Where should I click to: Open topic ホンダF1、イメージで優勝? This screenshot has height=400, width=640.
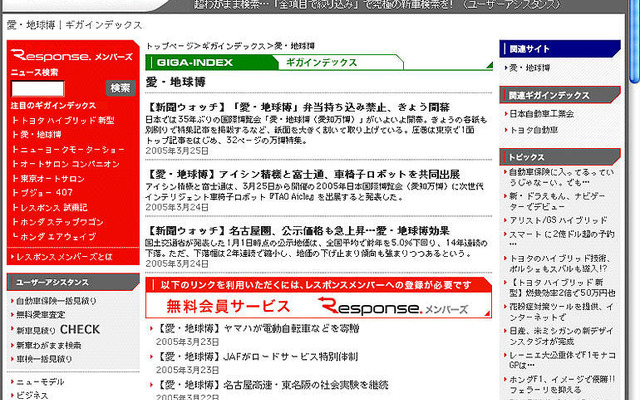pos(562,384)
